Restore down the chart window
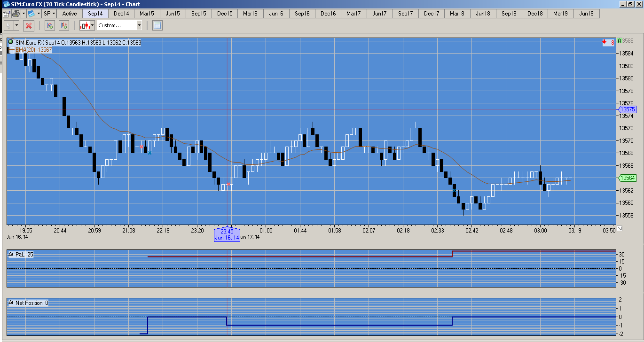The width and height of the screenshot is (644, 342). [x=630, y=4]
